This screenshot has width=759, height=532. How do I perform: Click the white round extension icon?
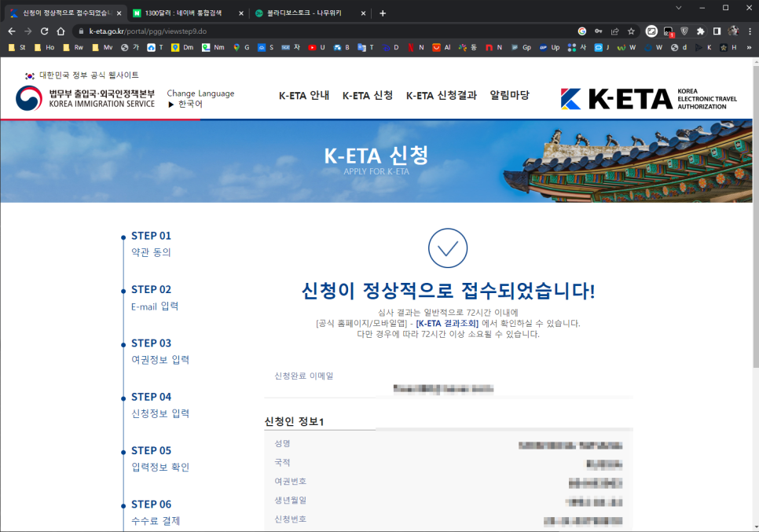coord(651,31)
